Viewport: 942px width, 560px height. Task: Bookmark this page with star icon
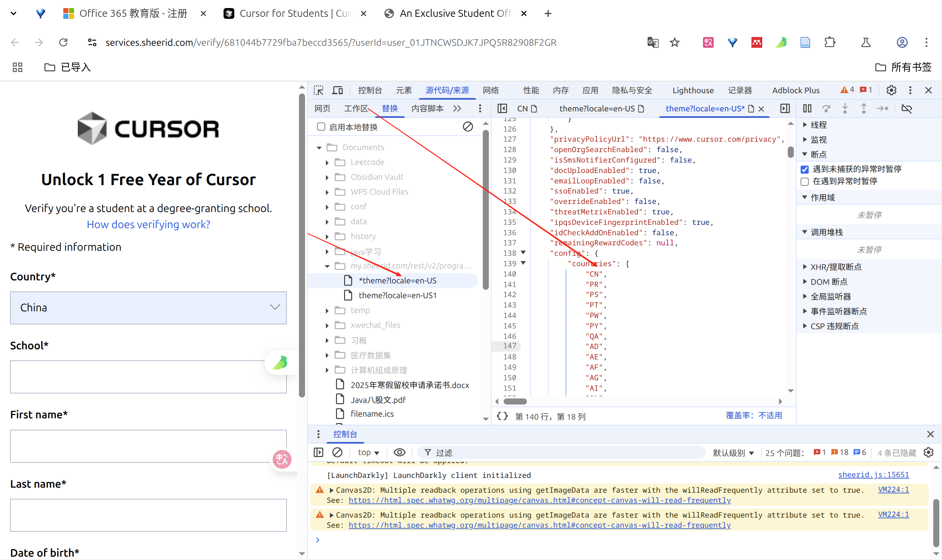(x=675, y=43)
